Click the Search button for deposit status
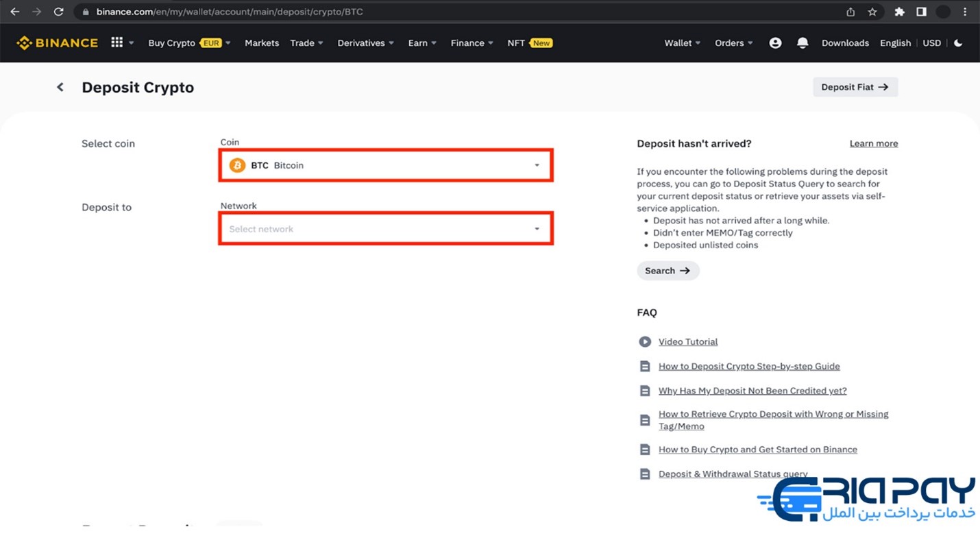The width and height of the screenshot is (980, 551). (668, 271)
